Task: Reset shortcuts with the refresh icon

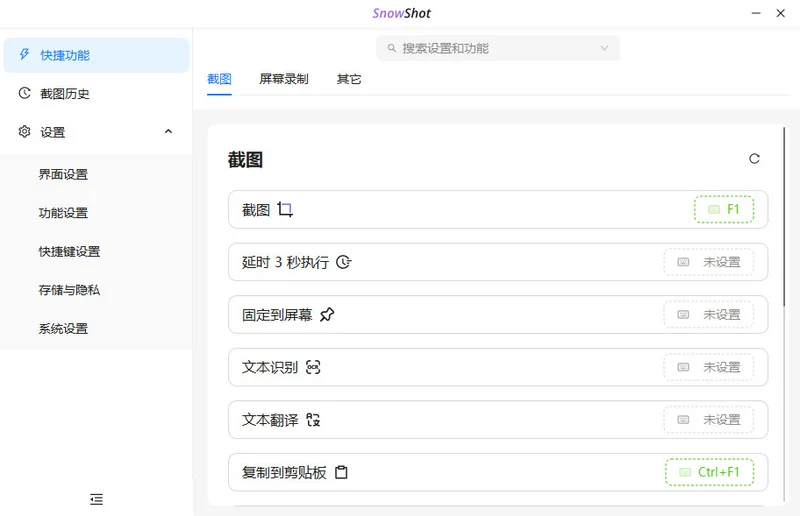Action: pos(754,159)
